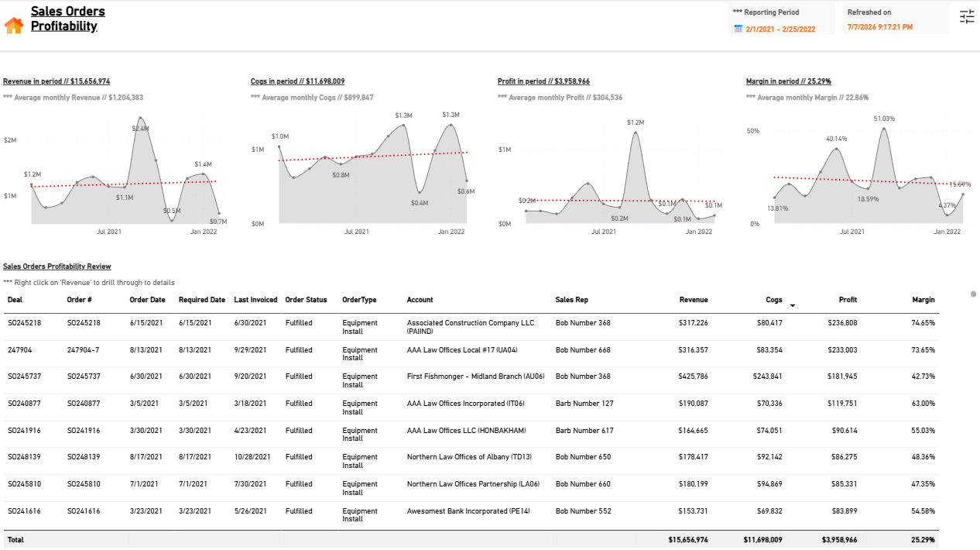
Task: Click Sales Orders Profitability Review heading
Action: 57,266
